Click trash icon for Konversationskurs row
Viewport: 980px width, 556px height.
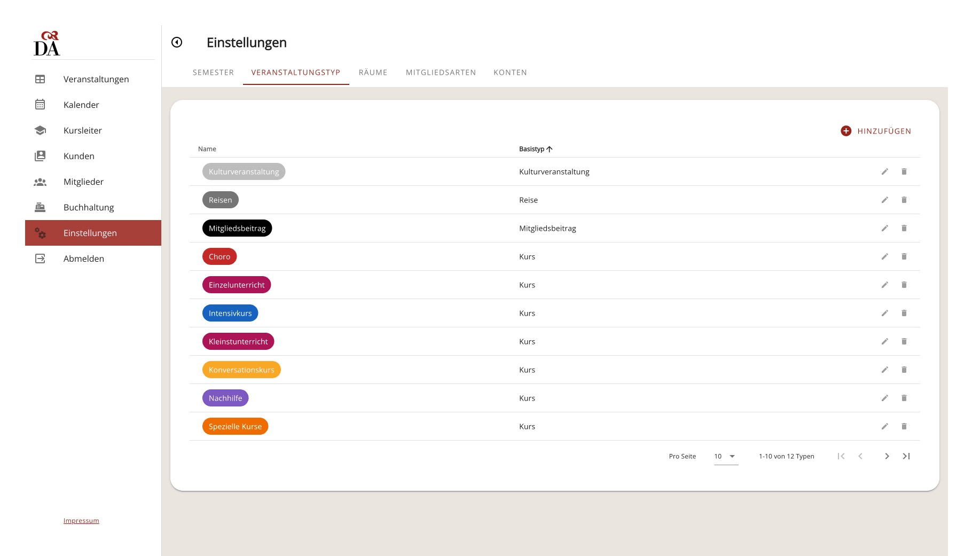coord(904,370)
